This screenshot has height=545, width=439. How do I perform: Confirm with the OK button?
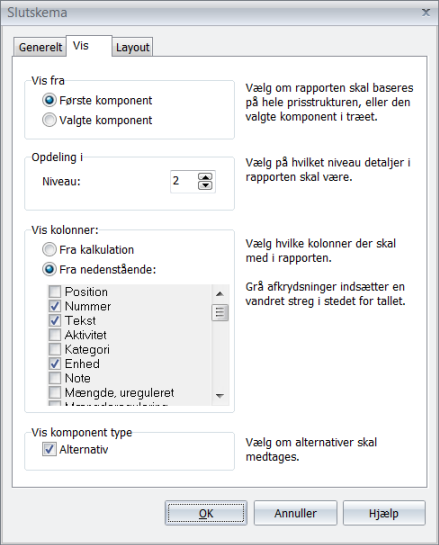pyautogui.click(x=206, y=513)
